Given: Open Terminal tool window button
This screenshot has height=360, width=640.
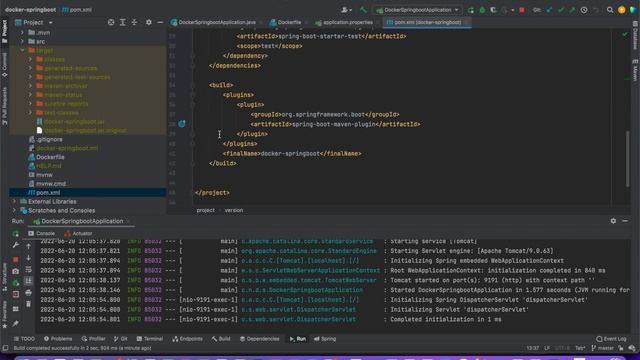Looking at the screenshot, I should tap(149, 339).
